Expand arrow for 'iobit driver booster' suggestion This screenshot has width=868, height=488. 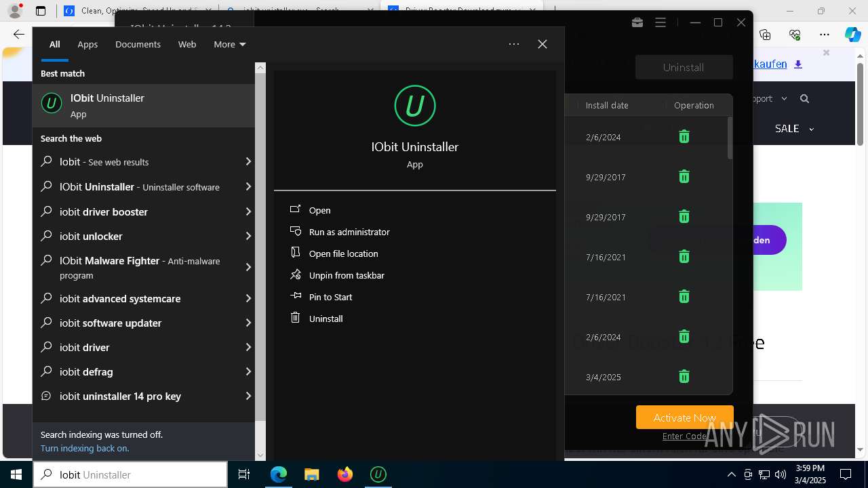[248, 211]
